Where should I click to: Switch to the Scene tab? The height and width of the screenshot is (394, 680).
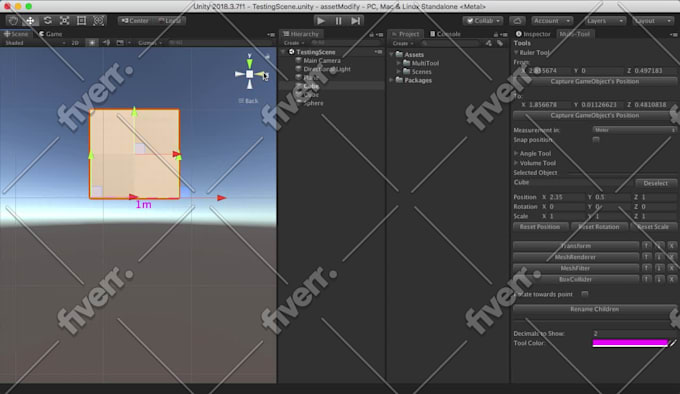click(x=16, y=34)
